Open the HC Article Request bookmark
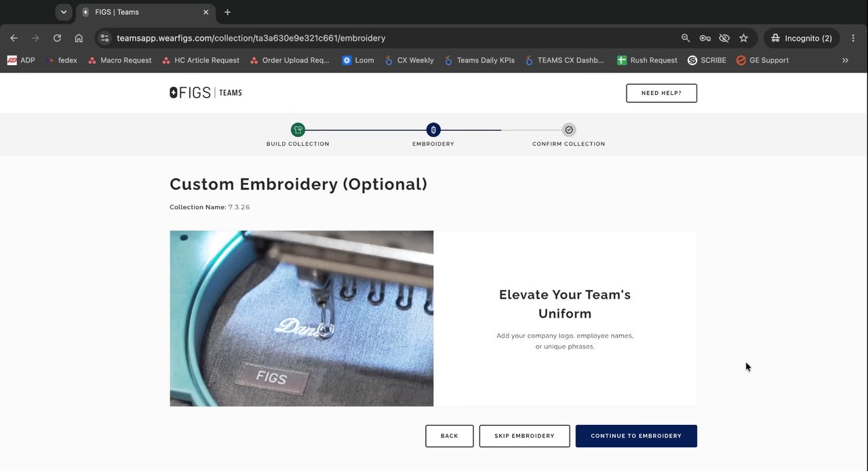 click(x=201, y=60)
